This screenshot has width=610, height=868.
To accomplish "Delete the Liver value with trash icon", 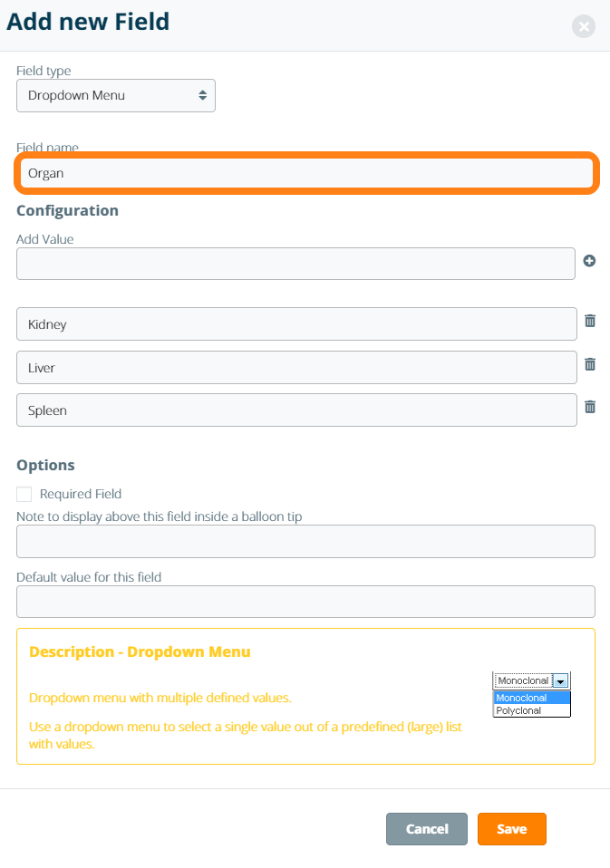I will click(x=590, y=364).
